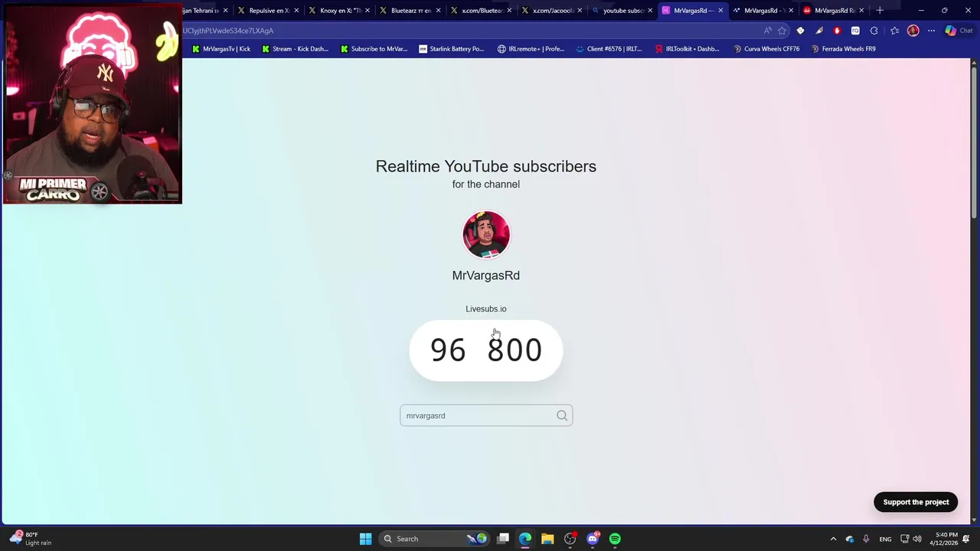The width and height of the screenshot is (980, 551).
Task: Click the MrVargasRd channel avatar
Action: 486,235
